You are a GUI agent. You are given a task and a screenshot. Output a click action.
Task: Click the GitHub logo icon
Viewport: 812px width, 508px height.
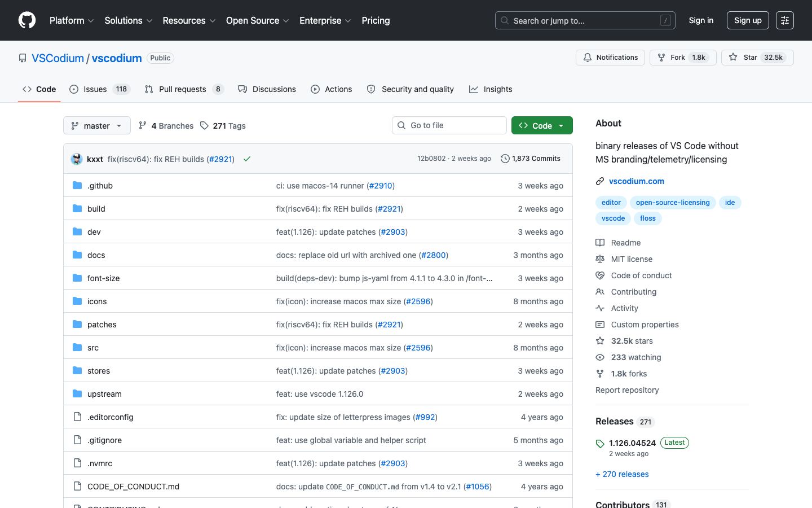[27, 20]
